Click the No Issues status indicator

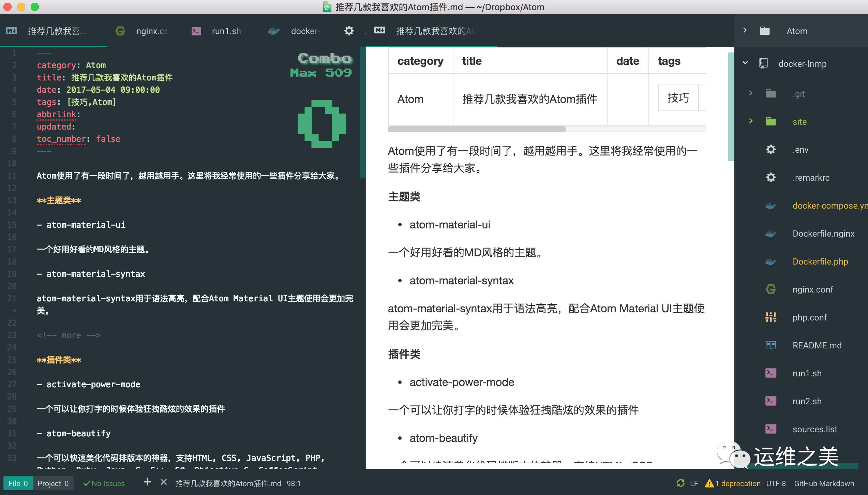click(104, 483)
